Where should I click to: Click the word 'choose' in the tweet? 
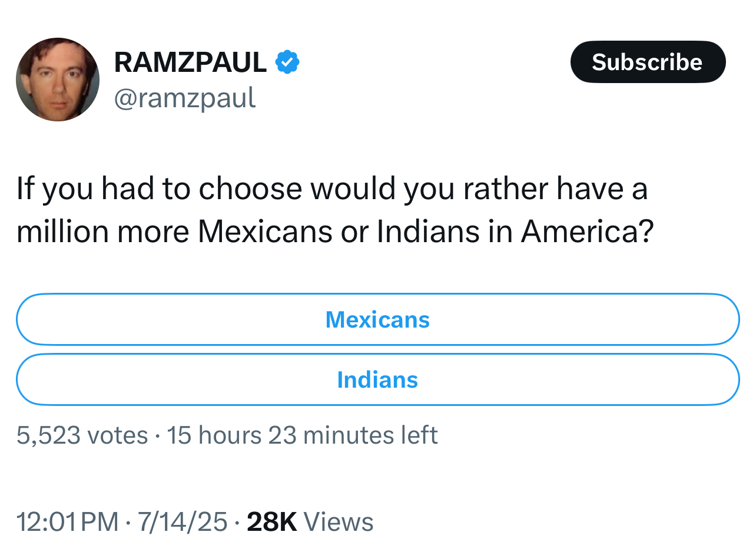click(x=251, y=189)
